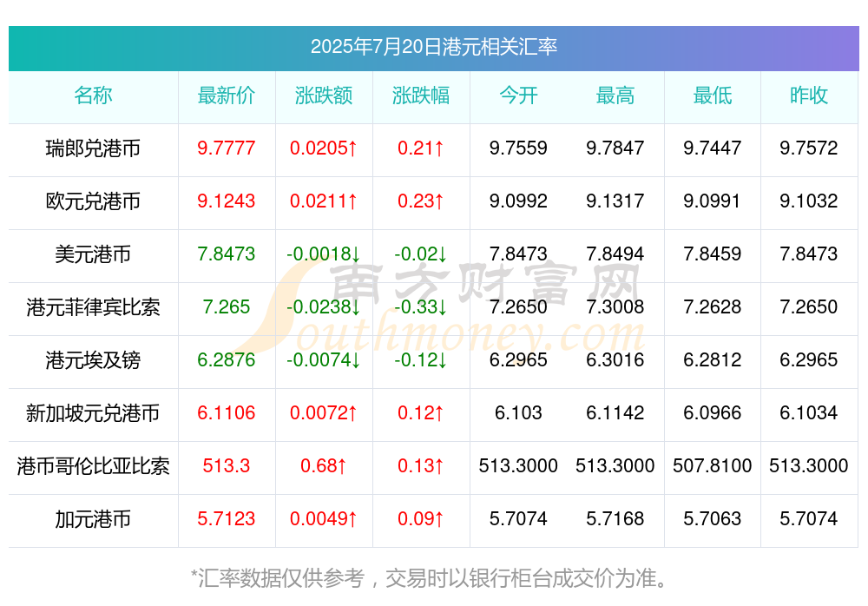Click the 涨跌额 column header
The width and height of the screenshot is (868, 606).
(324, 96)
